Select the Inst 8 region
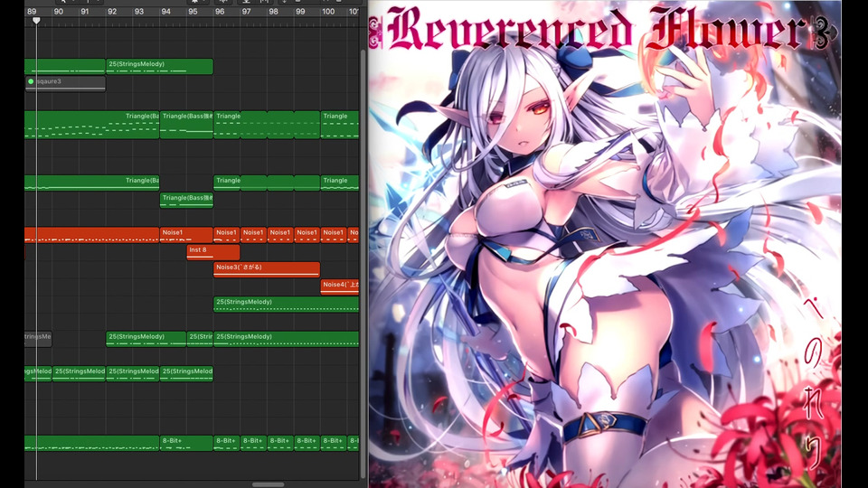Viewport: 868px width, 488px height. tap(213, 252)
